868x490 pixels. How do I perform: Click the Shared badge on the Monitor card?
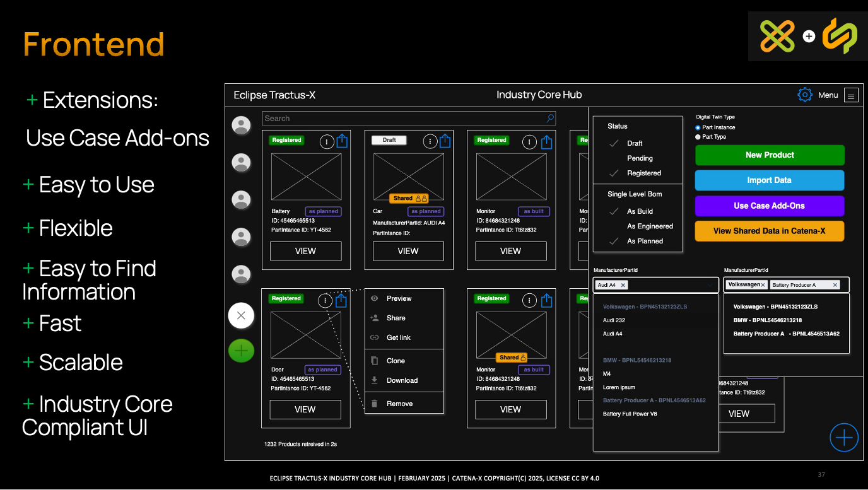click(511, 358)
